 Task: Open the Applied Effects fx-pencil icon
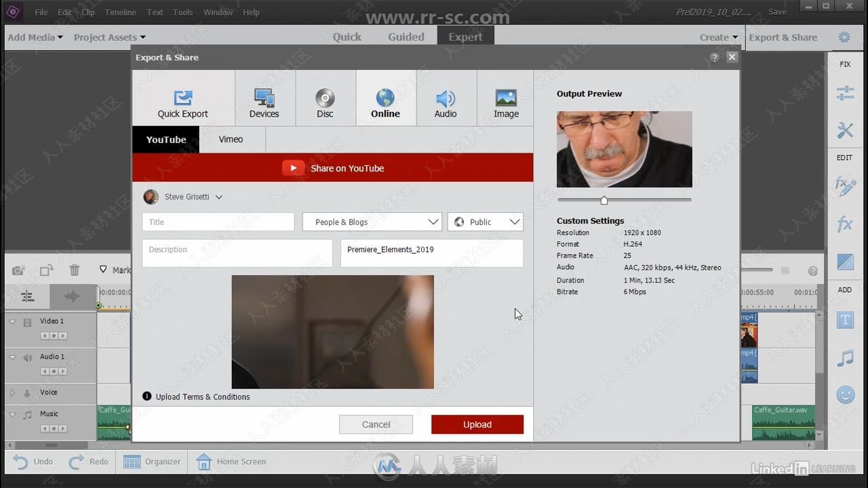tap(845, 186)
